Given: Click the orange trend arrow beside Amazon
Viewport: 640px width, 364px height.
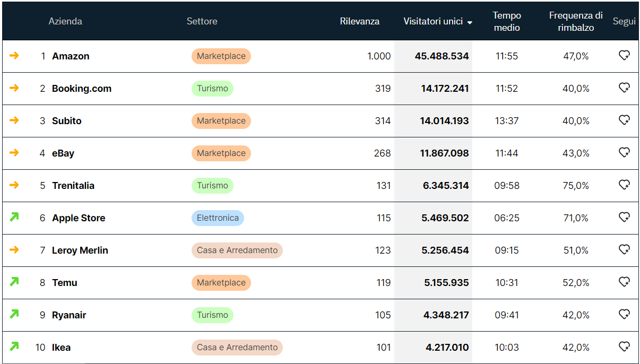Looking at the screenshot, I should 14,55.
